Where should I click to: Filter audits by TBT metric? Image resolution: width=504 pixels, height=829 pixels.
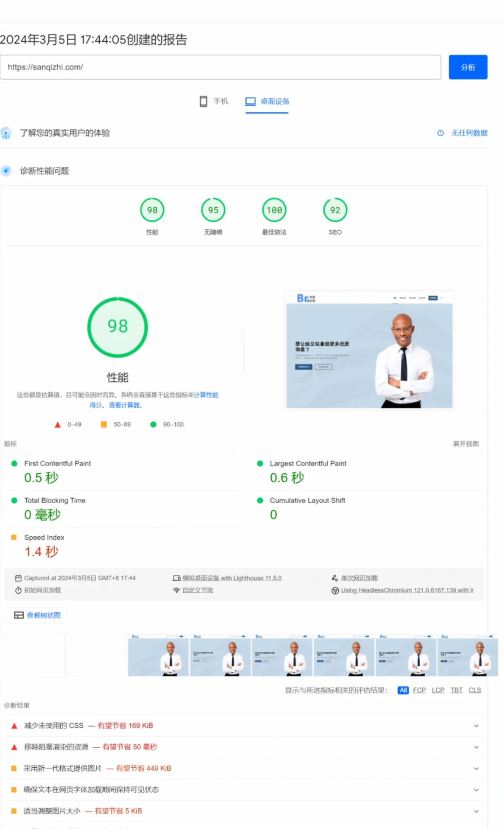click(457, 690)
